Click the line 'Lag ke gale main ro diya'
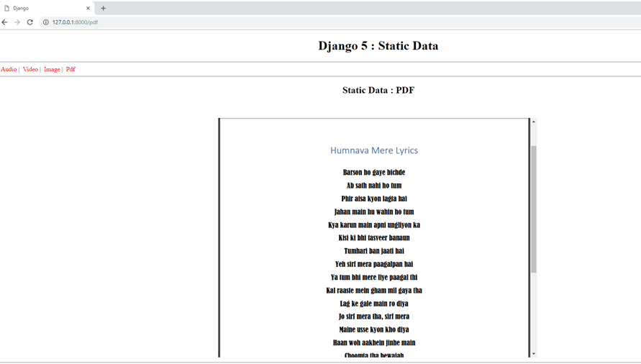 coord(374,303)
